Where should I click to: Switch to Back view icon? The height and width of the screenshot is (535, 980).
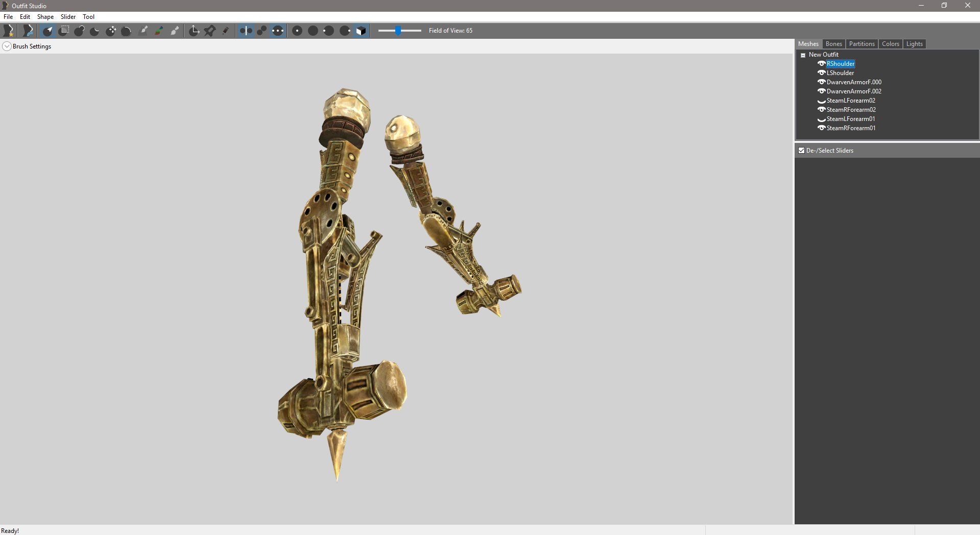pos(313,31)
